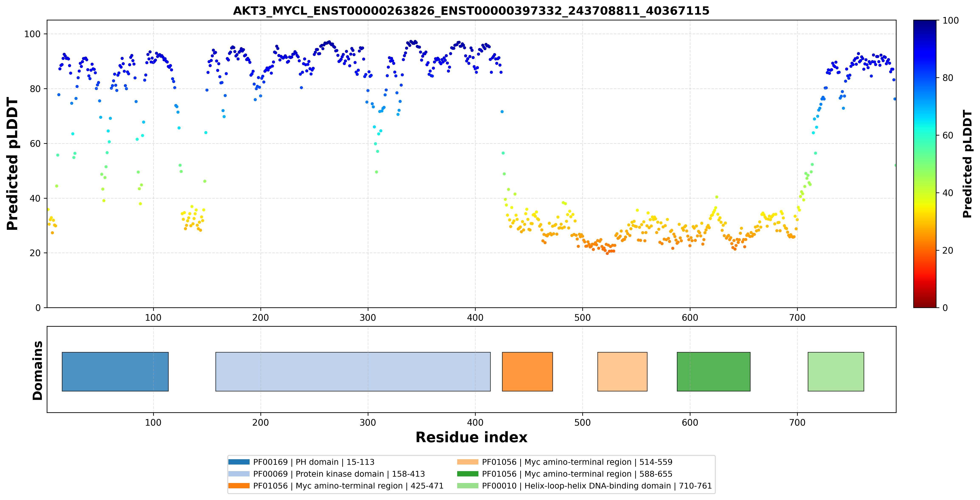
Task: Click the dark green Myc region bar
Action: point(713,371)
